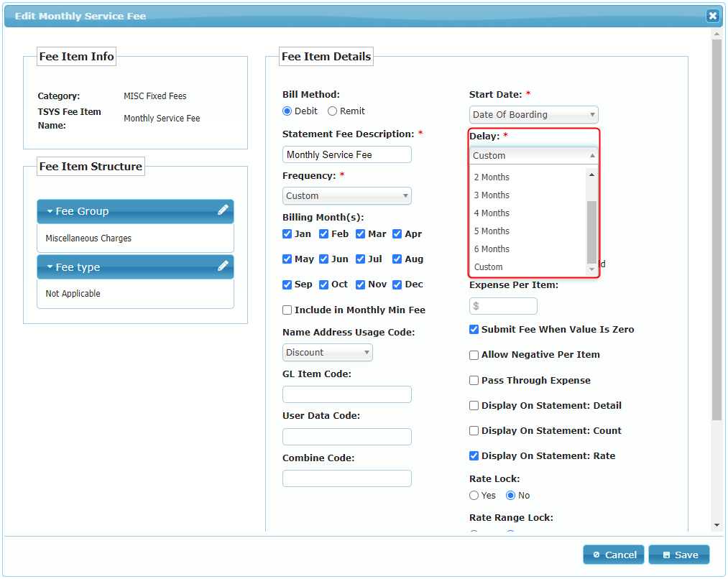Click the dialog's vertical scrollbar
Image resolution: width=728 pixels, height=579 pixels.
click(x=717, y=230)
